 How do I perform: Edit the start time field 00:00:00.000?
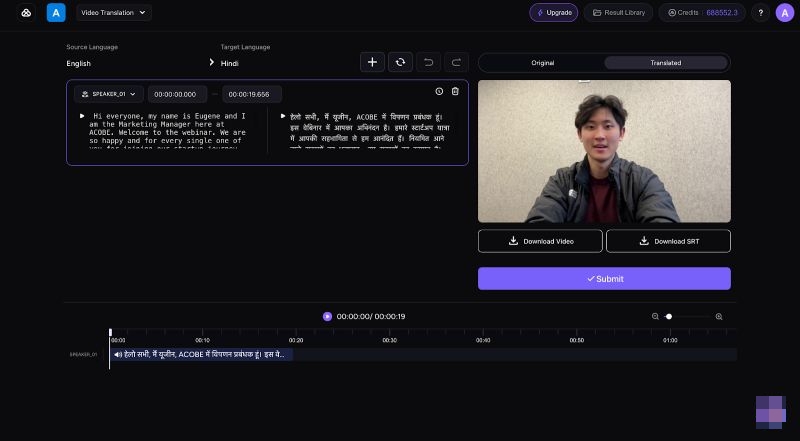click(x=178, y=94)
